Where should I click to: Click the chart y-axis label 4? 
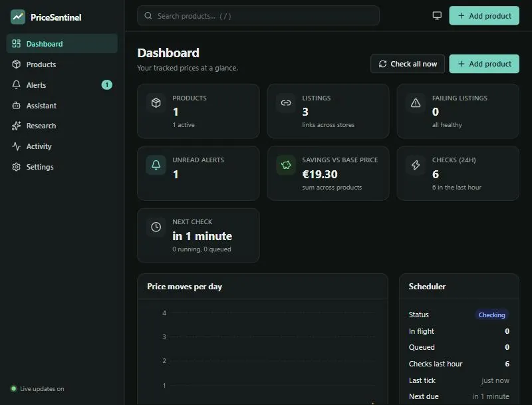pyautogui.click(x=164, y=313)
